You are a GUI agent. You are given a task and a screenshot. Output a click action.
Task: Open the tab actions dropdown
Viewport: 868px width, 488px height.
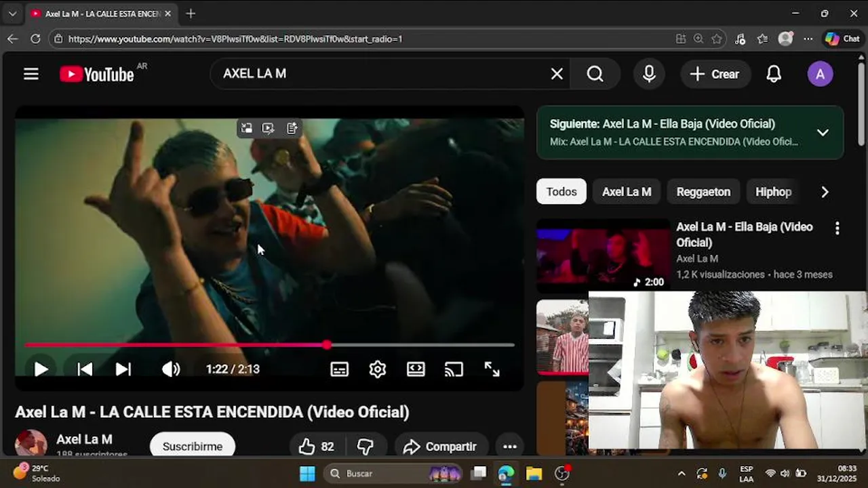pyautogui.click(x=12, y=14)
